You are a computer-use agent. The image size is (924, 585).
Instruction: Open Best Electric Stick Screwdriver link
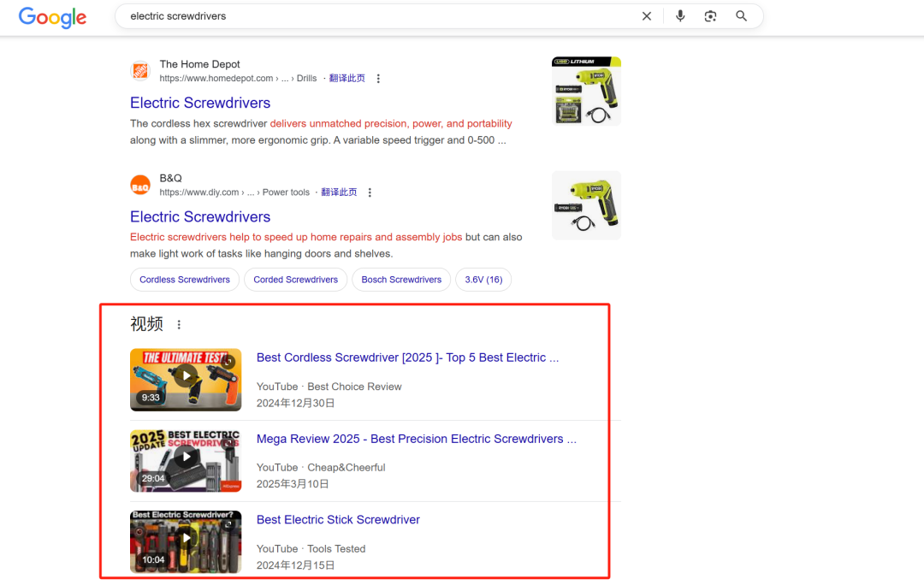point(338,520)
